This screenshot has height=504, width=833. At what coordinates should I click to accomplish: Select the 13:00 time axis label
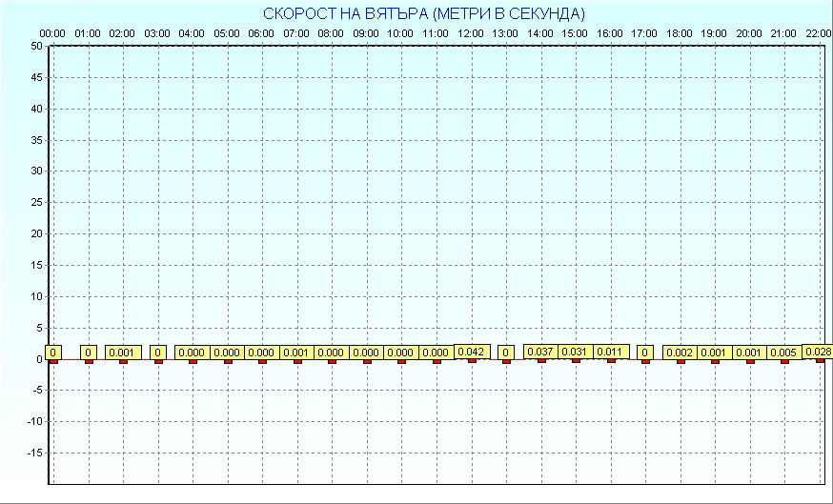tap(505, 33)
